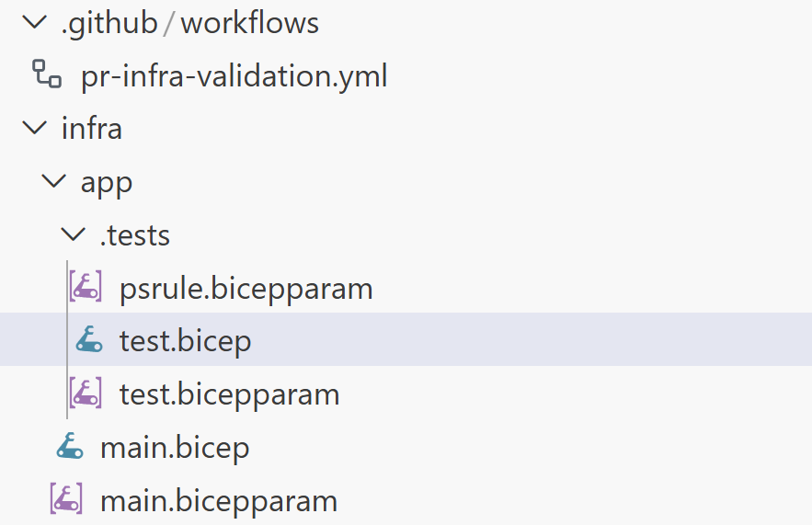Click the workflow icon beside pr-infra-validation.yml

click(46, 74)
